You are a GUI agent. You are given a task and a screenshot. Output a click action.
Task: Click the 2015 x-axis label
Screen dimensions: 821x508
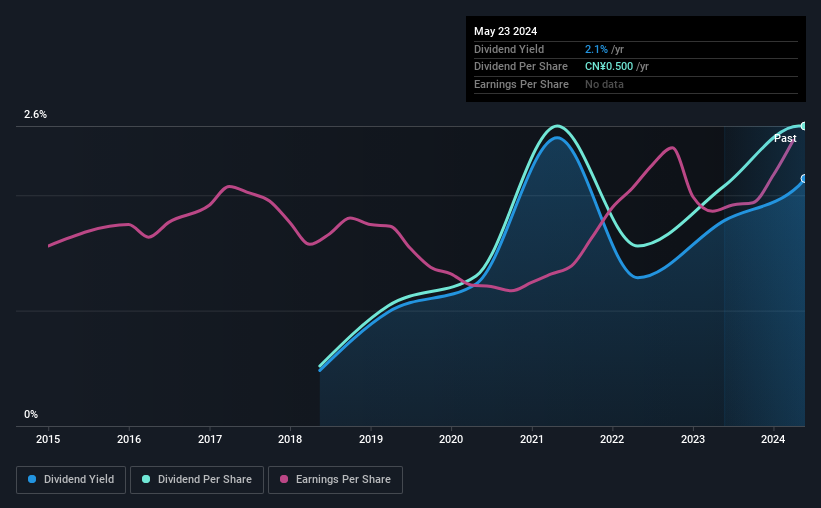click(48, 439)
